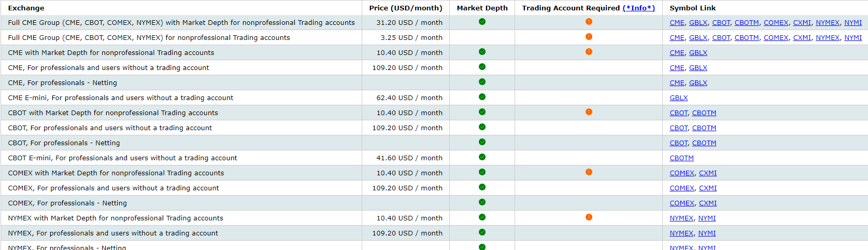Screen dimensions: 868x250
Task: Select the 3.25 USD / month price cell
Action: click(x=411, y=38)
